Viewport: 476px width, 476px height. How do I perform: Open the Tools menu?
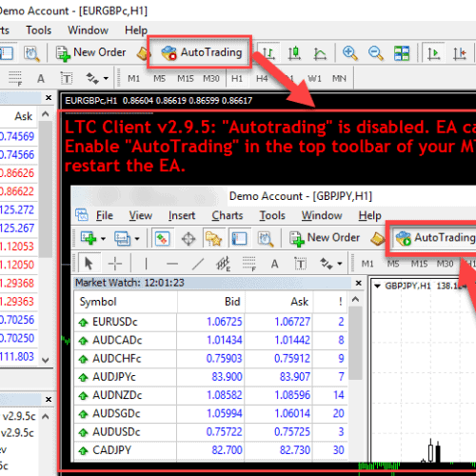click(38, 30)
